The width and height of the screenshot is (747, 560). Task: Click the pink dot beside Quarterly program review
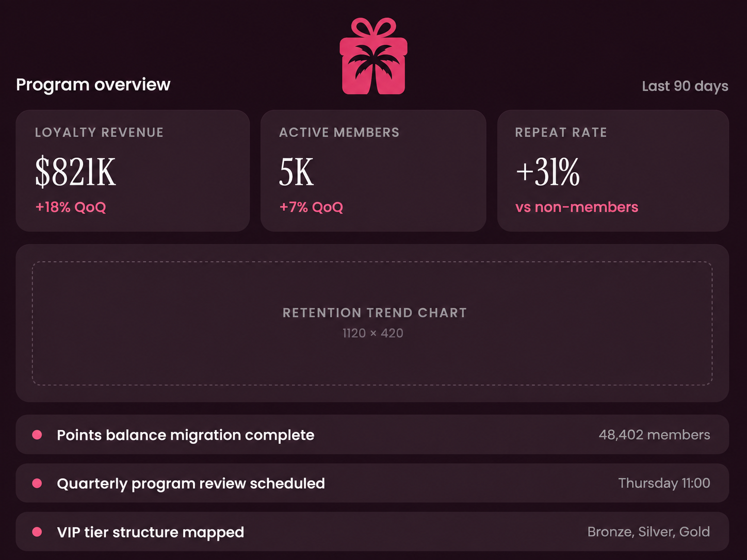tap(37, 483)
